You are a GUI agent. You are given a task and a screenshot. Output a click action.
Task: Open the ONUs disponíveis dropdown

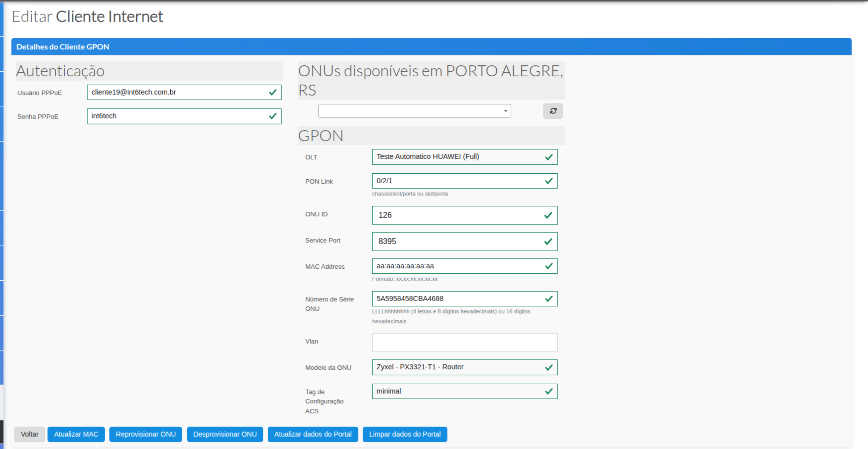click(415, 111)
